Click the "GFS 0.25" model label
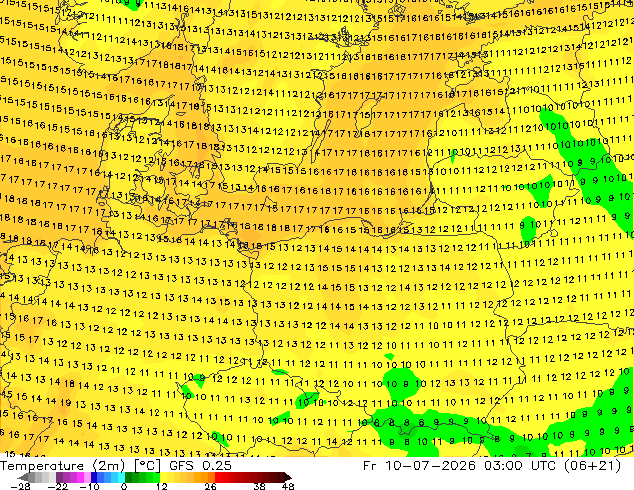This screenshot has width=634, height=490. (200, 466)
